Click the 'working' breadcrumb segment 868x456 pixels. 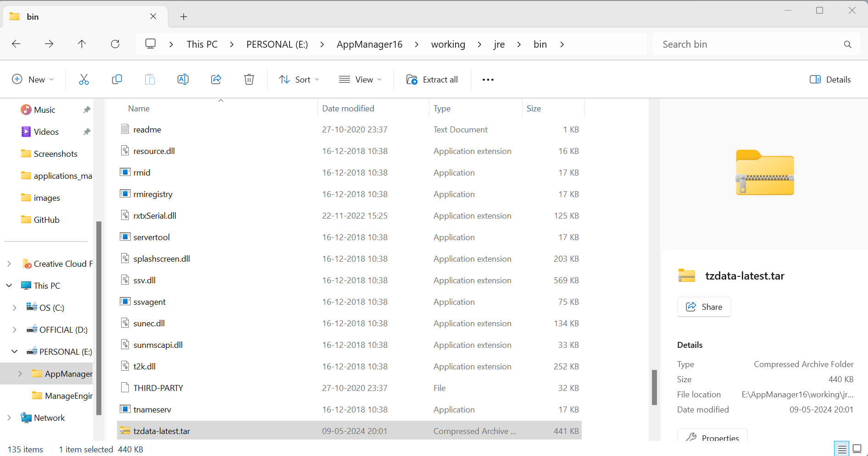[448, 44]
